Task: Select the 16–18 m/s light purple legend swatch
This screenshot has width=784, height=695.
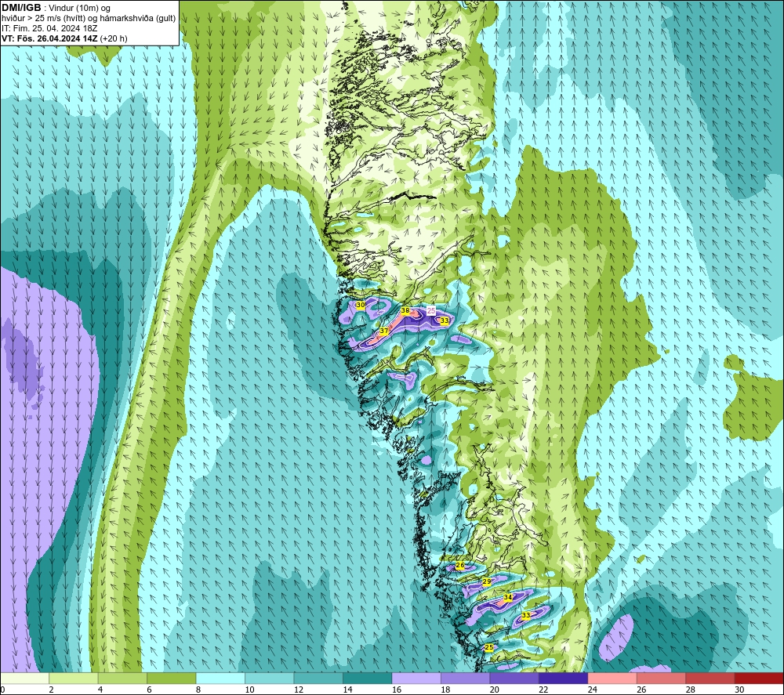Action: [416, 678]
